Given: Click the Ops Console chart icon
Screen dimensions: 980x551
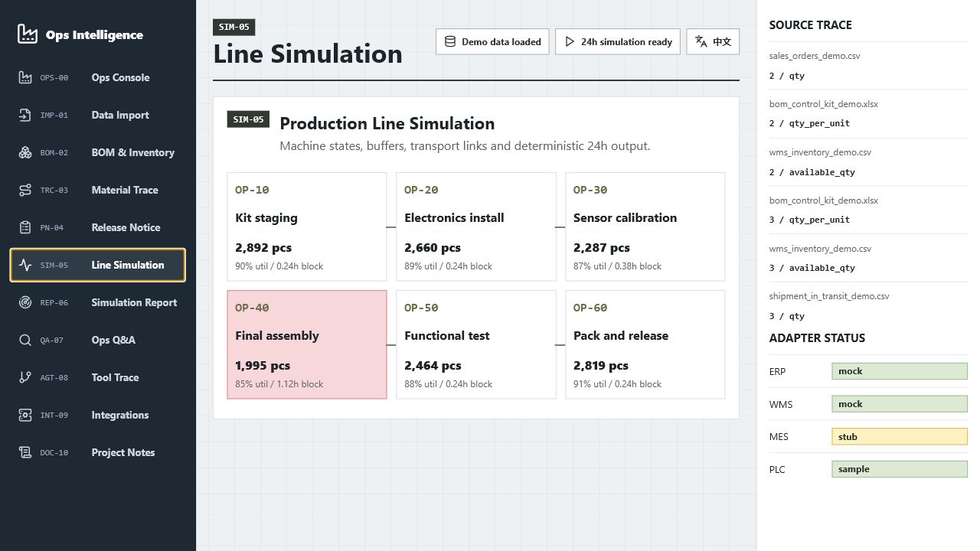Looking at the screenshot, I should (x=25, y=77).
